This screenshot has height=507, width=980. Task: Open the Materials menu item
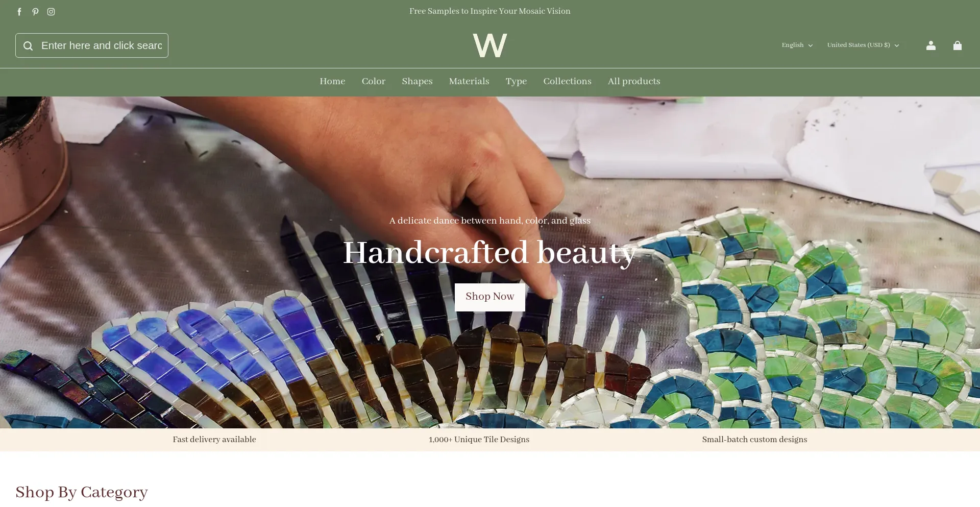point(469,81)
